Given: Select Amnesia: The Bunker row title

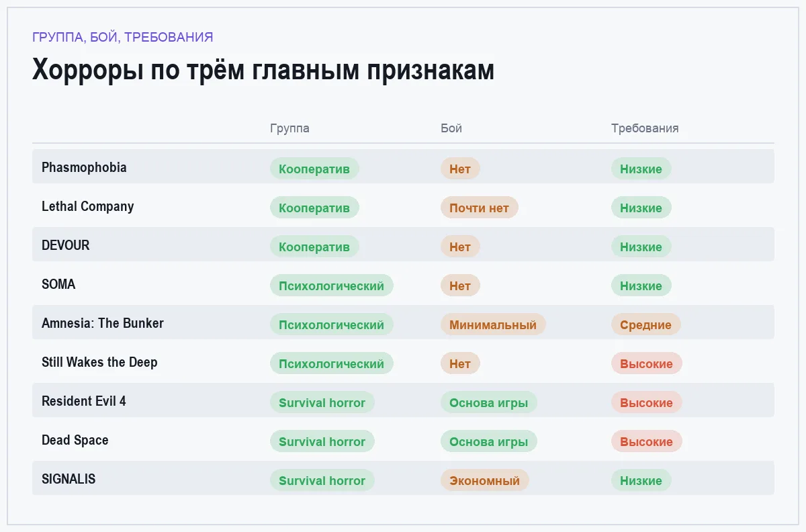Looking at the screenshot, I should click(x=103, y=323).
